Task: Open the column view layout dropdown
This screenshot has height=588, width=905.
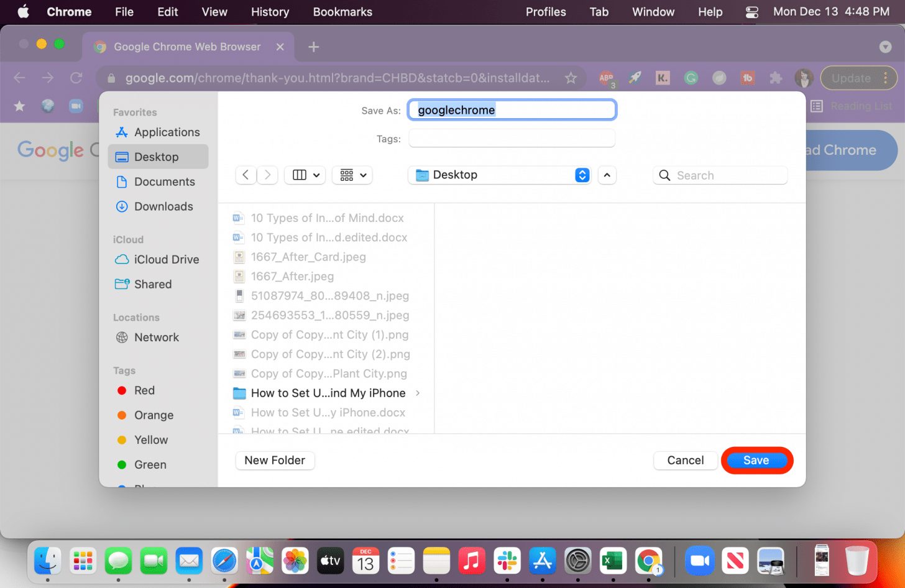Action: click(305, 175)
